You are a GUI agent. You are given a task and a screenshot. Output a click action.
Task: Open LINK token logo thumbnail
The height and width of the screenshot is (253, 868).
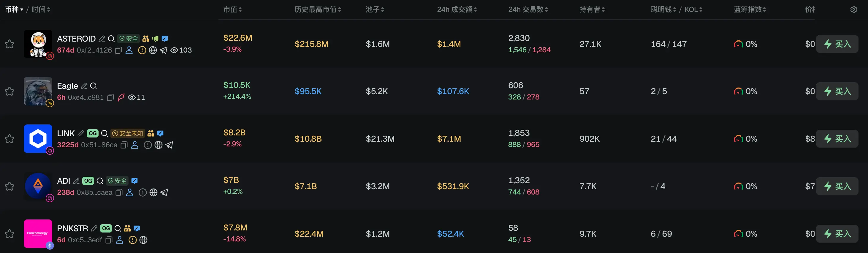(x=38, y=138)
